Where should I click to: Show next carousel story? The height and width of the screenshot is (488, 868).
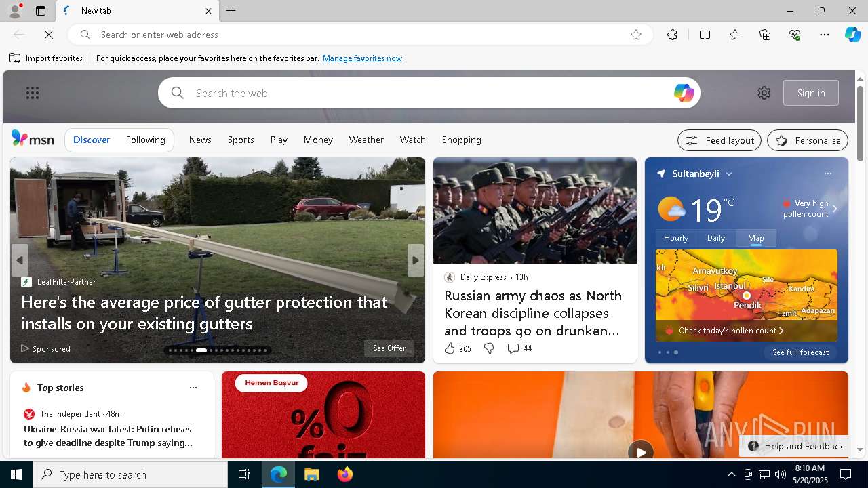tap(416, 260)
